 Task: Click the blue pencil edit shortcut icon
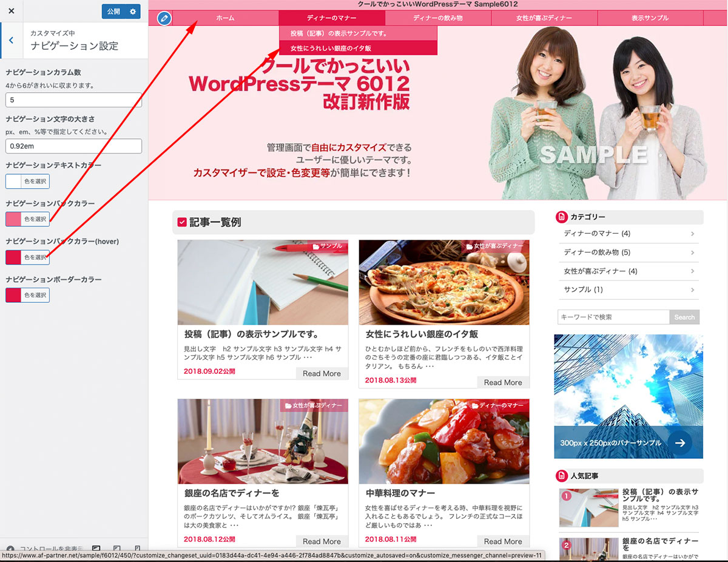[x=164, y=18]
